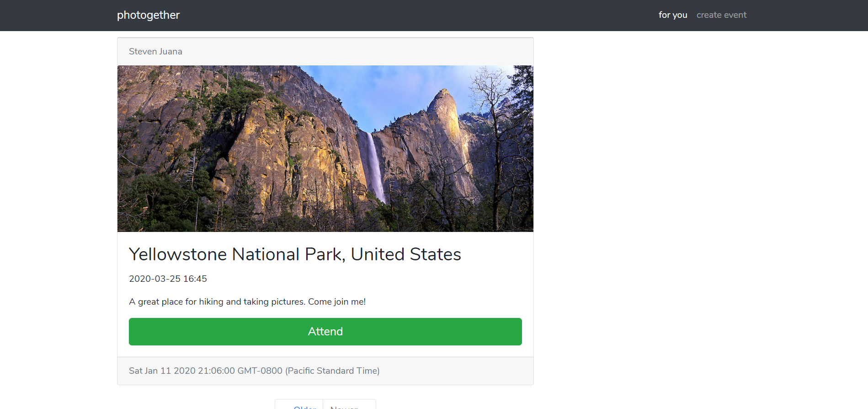868x409 pixels.
Task: Open the 'create event' page
Action: tap(721, 15)
